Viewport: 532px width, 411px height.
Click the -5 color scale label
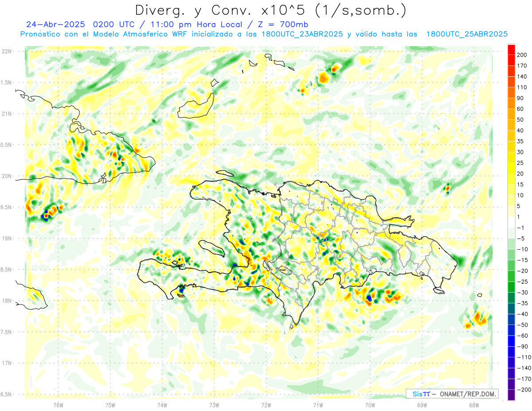[520, 239]
